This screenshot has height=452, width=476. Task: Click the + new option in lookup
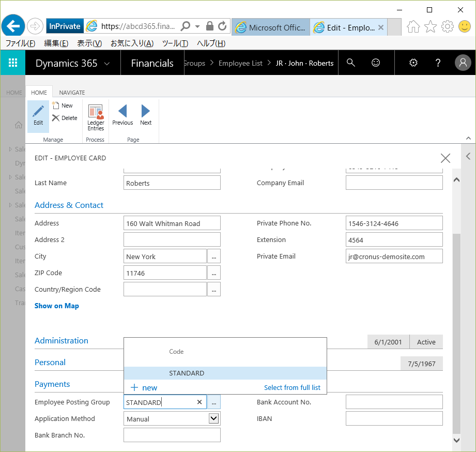click(x=144, y=387)
